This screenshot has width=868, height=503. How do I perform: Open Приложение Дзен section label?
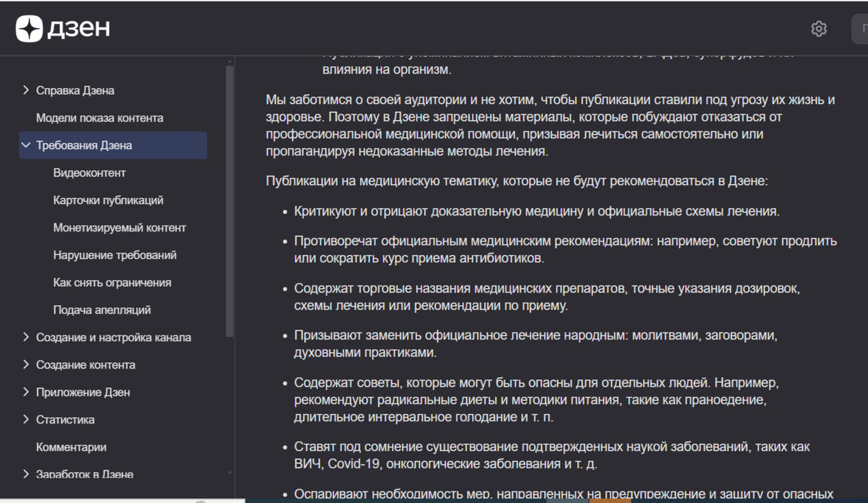click(83, 392)
